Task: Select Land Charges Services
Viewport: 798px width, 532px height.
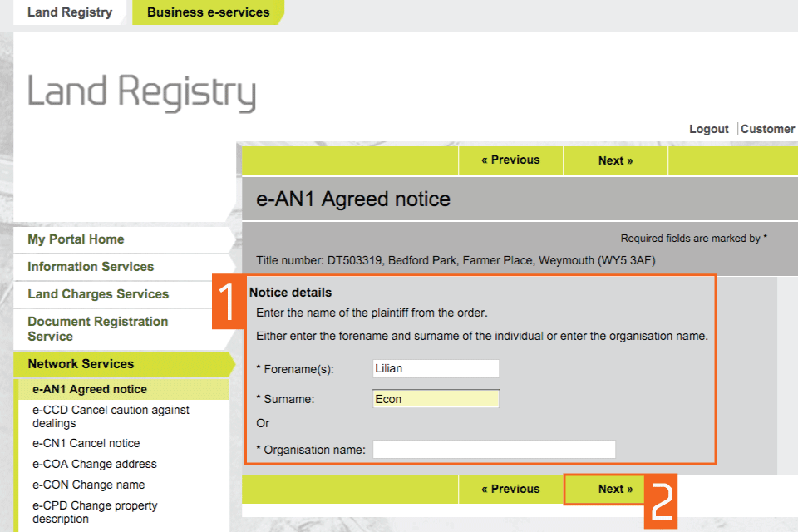Action: pyautogui.click(x=98, y=294)
